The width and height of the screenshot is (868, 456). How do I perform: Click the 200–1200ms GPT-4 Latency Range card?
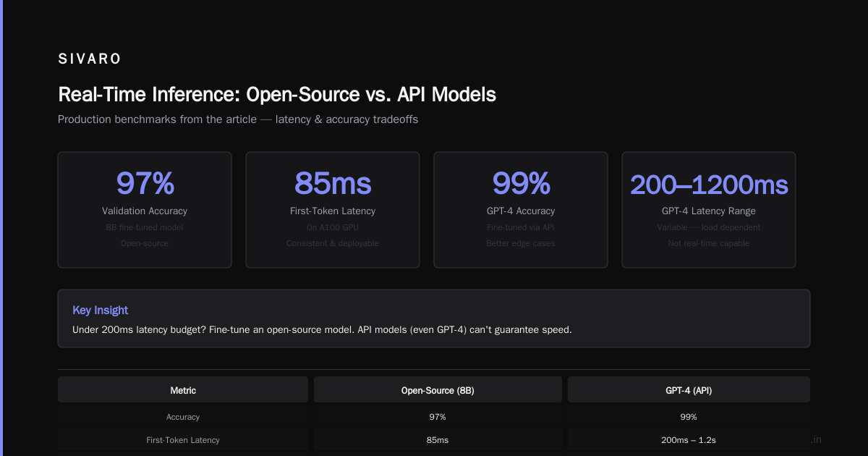coord(709,210)
